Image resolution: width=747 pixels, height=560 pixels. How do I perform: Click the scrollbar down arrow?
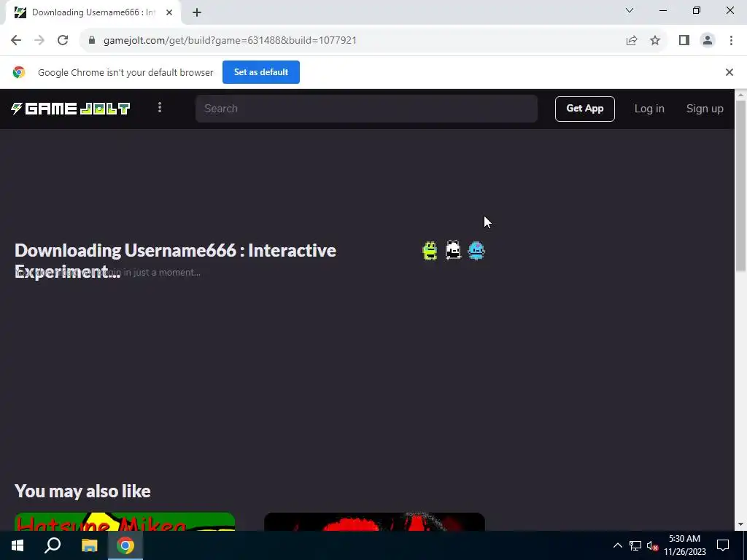740,525
